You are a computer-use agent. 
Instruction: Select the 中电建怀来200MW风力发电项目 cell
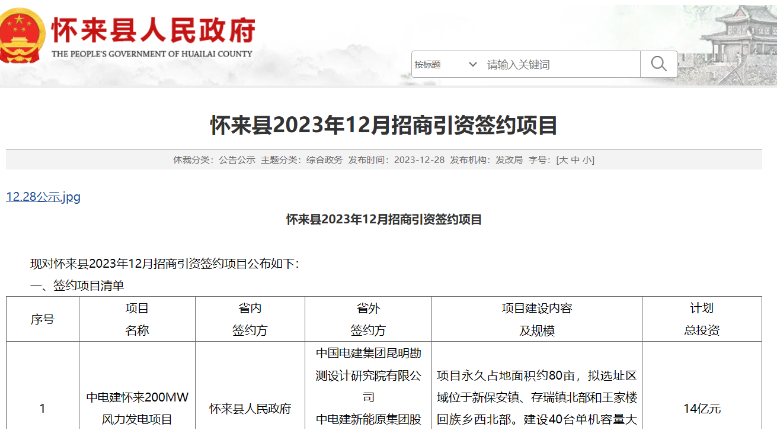[137, 408]
